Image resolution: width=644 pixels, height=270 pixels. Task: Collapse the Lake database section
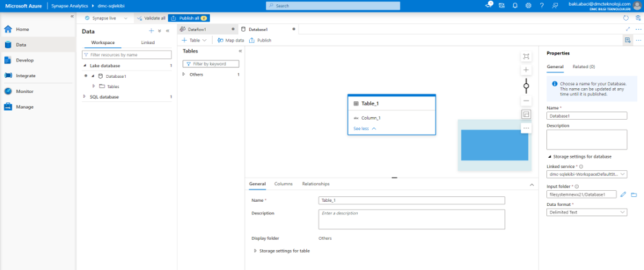pos(85,65)
